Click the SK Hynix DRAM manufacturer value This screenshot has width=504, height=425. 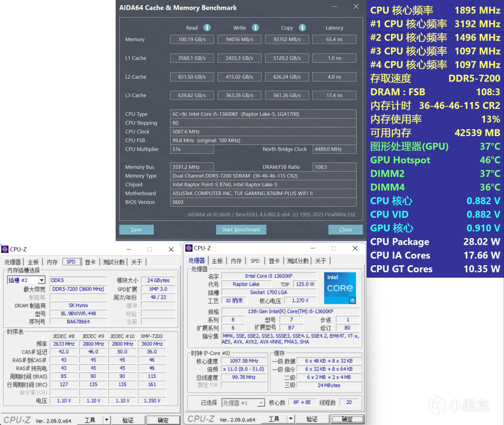(x=78, y=305)
